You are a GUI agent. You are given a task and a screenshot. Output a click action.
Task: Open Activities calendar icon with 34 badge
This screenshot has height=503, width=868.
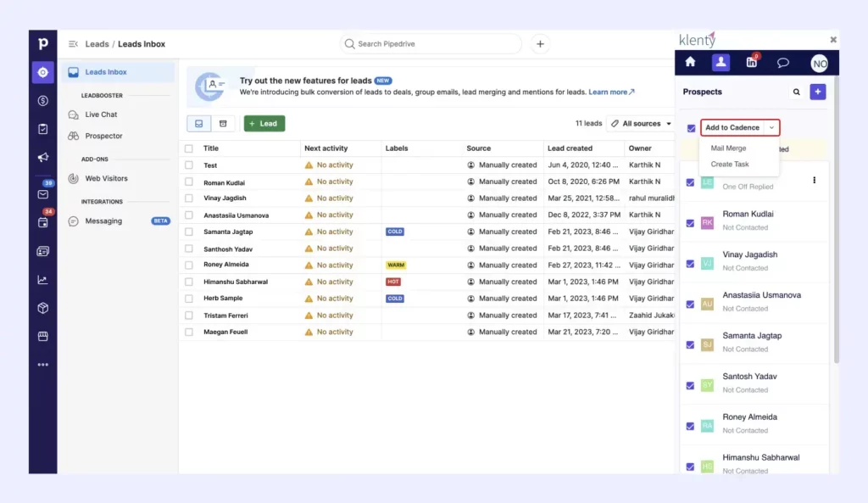[x=42, y=223]
